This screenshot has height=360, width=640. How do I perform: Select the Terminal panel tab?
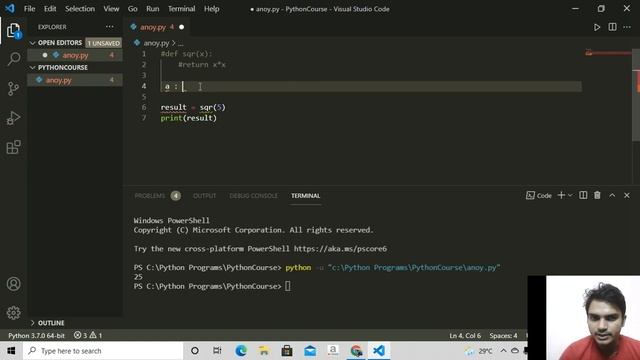click(x=305, y=196)
